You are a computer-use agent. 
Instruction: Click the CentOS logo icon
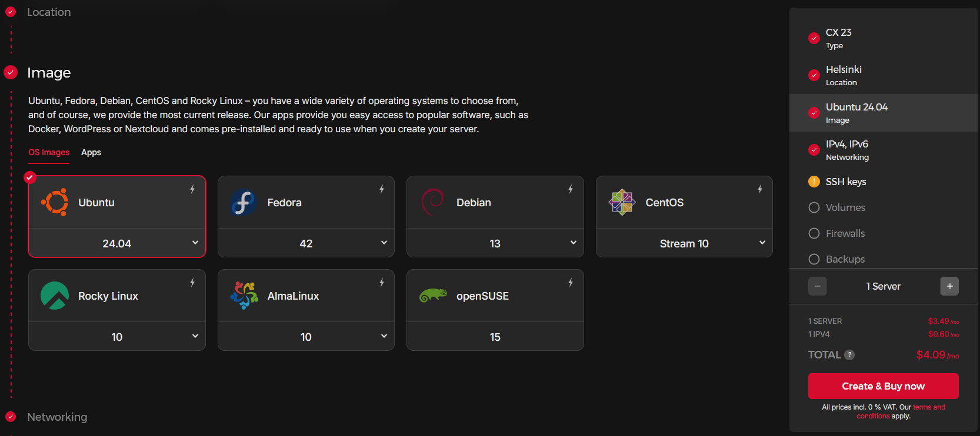tap(622, 202)
